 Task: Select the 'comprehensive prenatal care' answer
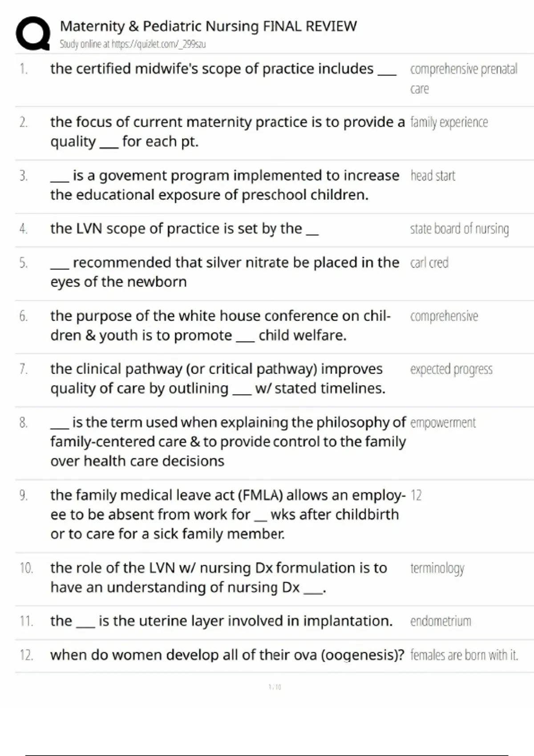tap(463, 78)
